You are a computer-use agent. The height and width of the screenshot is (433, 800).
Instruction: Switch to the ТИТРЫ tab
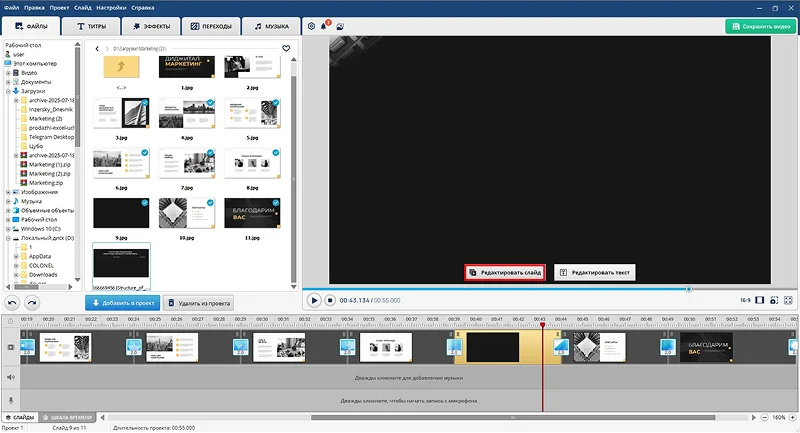pyautogui.click(x=91, y=26)
